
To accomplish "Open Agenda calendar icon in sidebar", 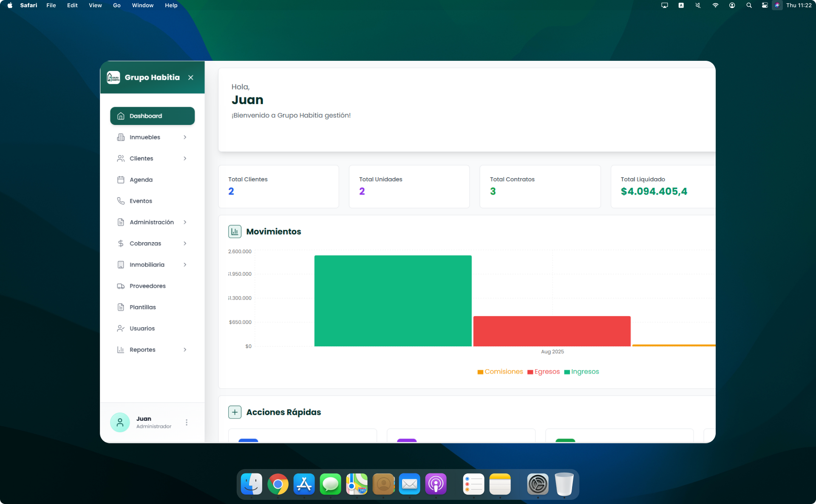I will tap(121, 180).
